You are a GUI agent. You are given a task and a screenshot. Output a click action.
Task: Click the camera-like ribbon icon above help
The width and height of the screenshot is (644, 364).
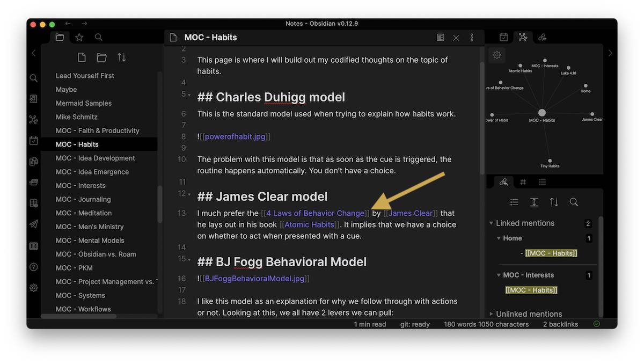click(x=34, y=246)
